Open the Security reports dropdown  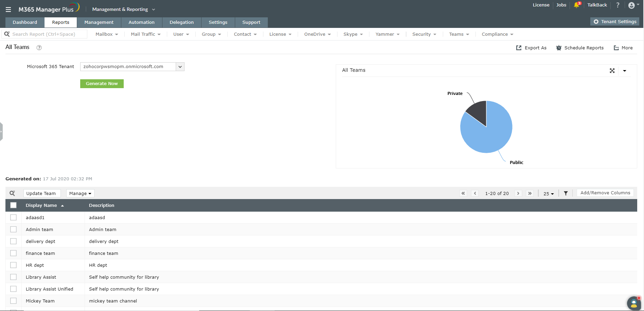[x=424, y=34]
